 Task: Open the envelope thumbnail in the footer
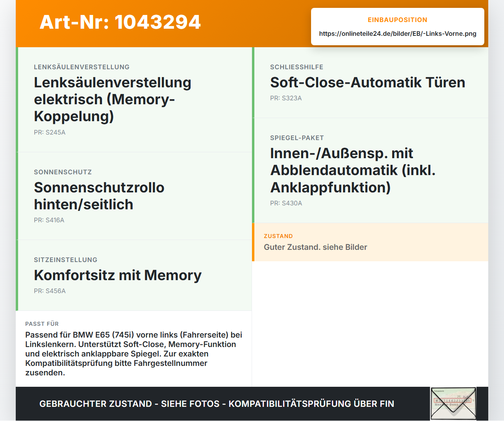pos(453,404)
